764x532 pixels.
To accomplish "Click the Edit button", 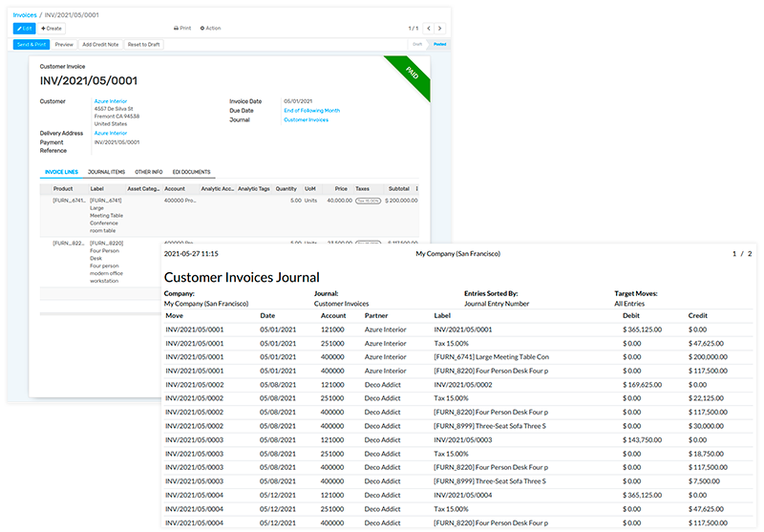I will [25, 29].
